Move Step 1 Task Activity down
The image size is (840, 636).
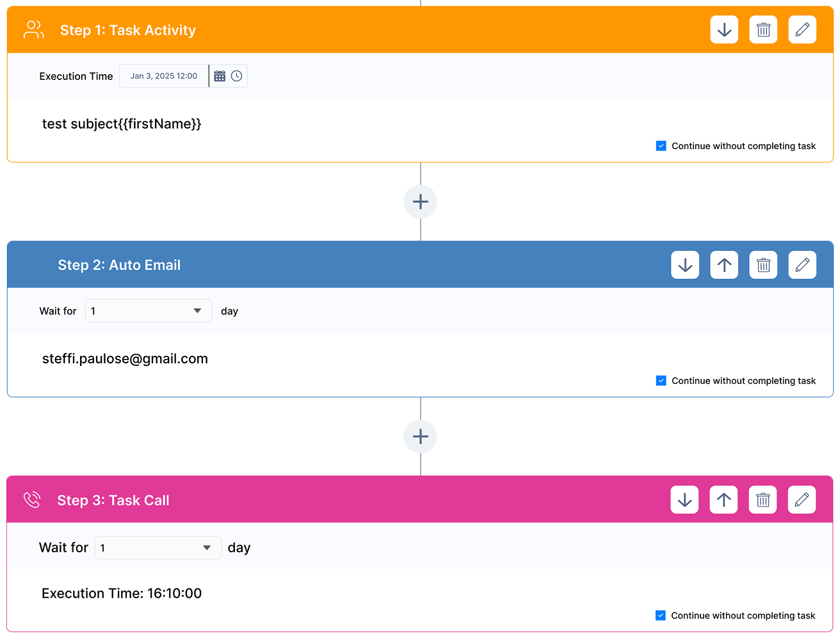tap(724, 29)
